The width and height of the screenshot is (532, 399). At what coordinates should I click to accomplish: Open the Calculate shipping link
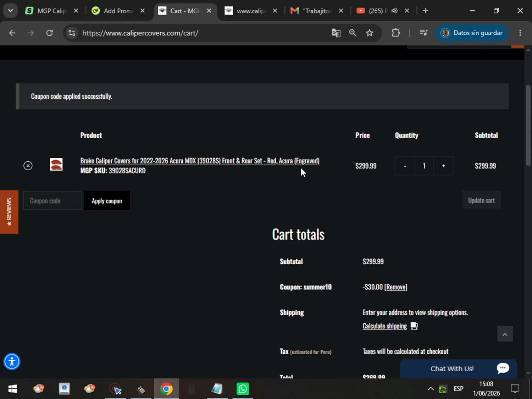[x=385, y=326]
